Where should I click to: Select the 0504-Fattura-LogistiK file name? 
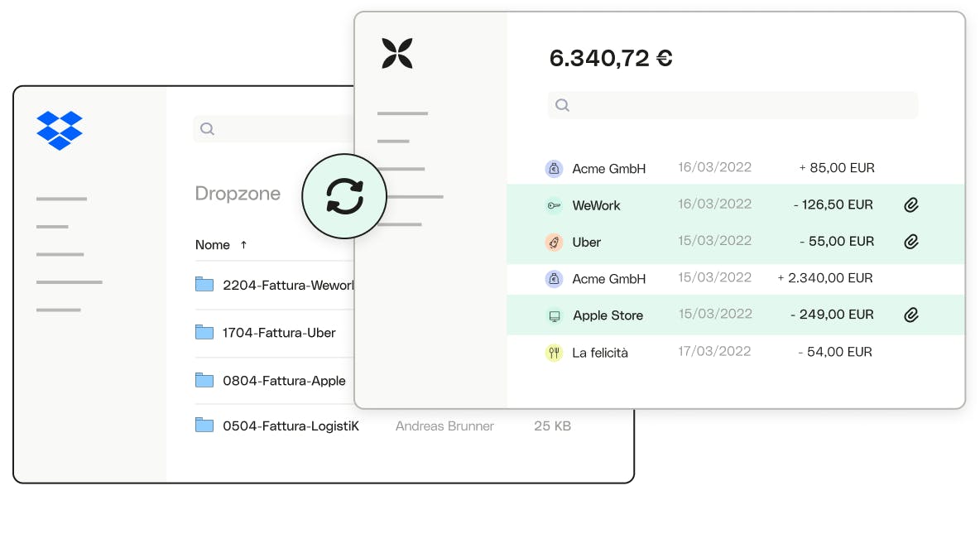coord(291,426)
